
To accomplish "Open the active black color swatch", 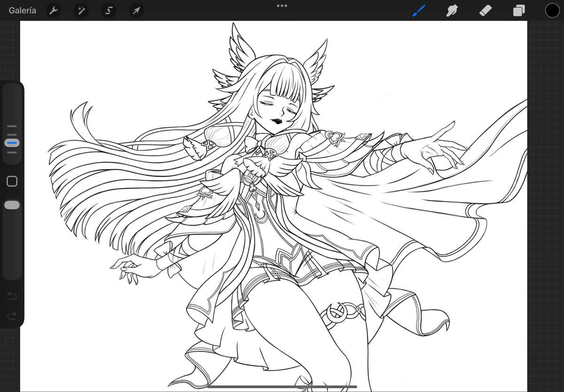I will tap(552, 10).
